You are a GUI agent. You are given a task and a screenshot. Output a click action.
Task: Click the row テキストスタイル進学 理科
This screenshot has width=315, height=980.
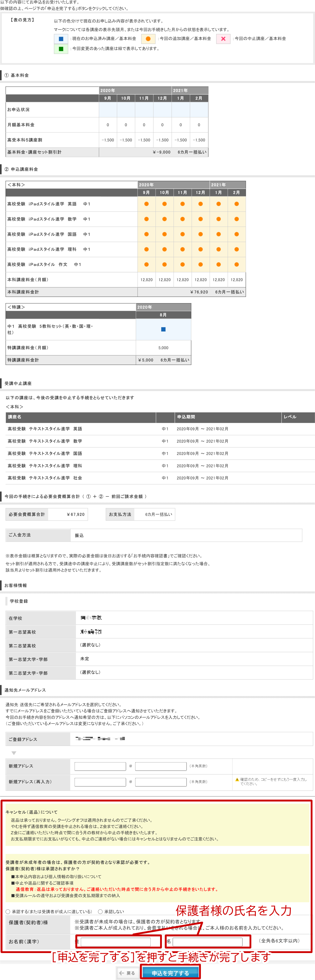click(x=160, y=466)
